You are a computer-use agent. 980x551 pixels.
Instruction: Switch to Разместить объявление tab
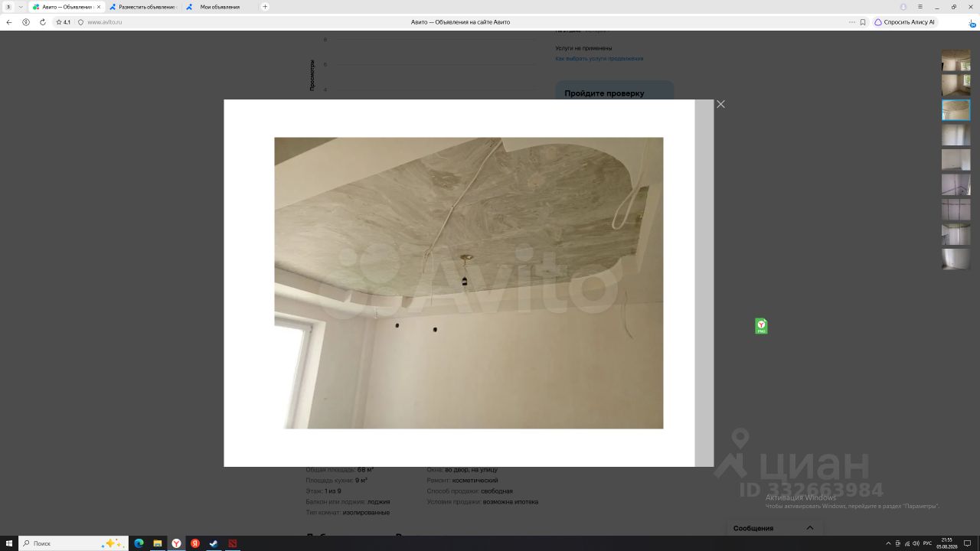[143, 7]
